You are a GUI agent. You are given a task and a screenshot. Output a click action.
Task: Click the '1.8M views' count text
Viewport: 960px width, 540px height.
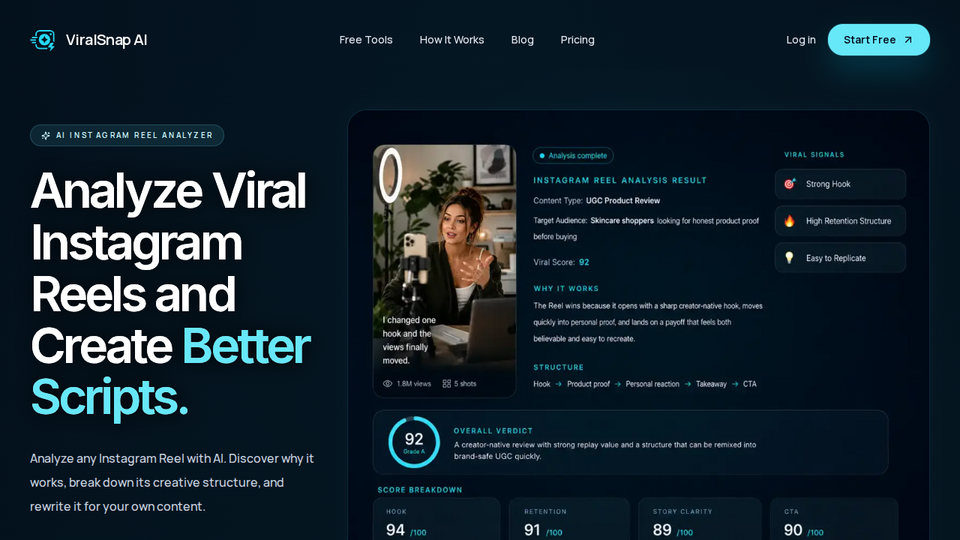click(414, 384)
